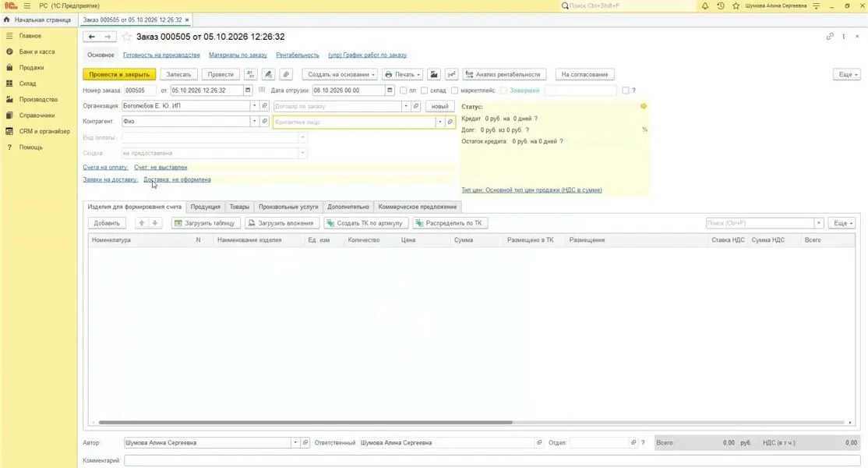
Task: Go forward with the right arrow
Action: 108,37
